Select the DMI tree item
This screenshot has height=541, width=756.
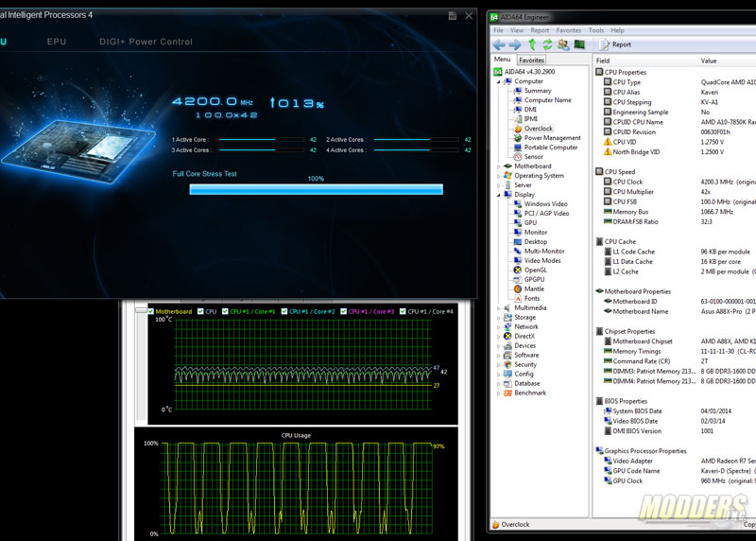(x=530, y=110)
